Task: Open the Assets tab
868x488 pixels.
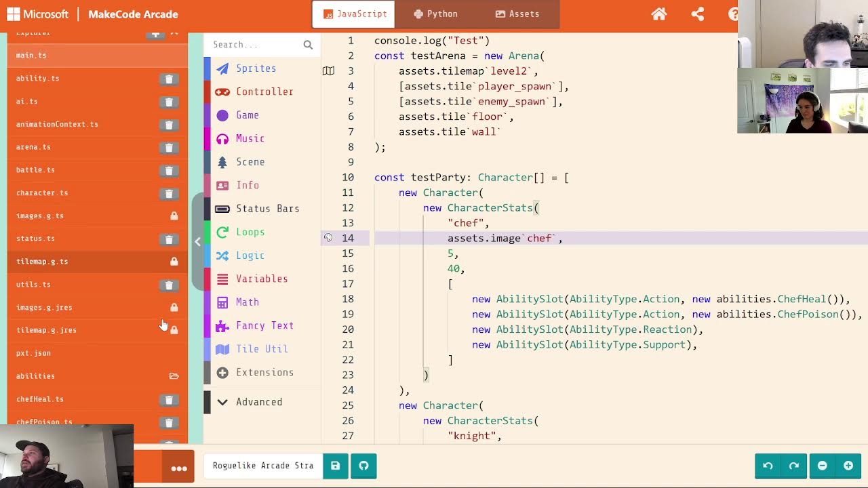Action: point(517,14)
